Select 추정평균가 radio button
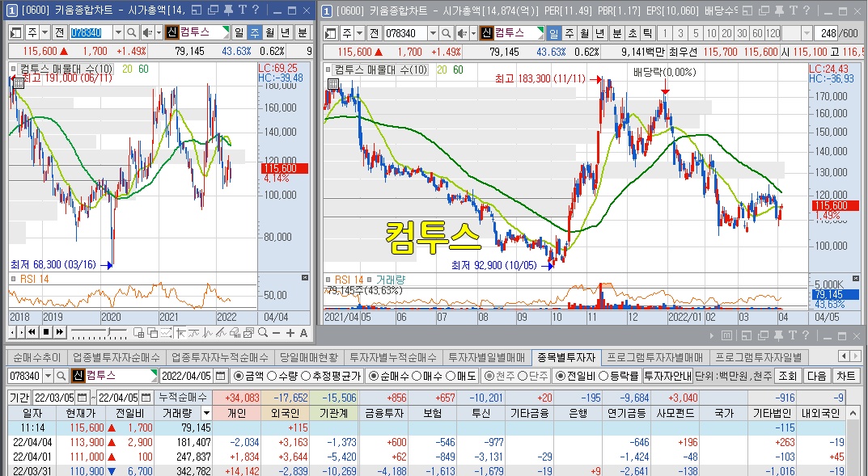 pos(306,376)
